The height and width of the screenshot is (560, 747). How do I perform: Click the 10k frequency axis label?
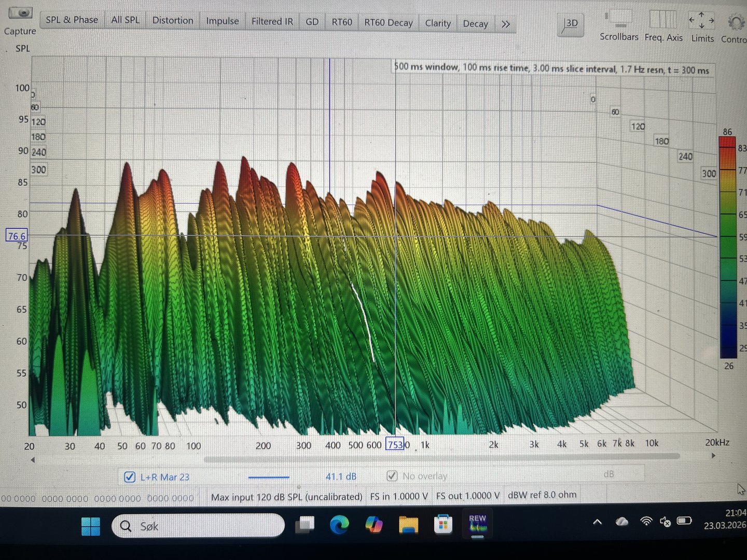[652, 443]
